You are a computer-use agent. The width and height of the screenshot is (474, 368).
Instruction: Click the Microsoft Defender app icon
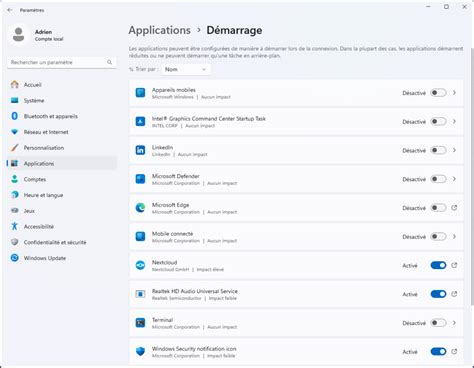pyautogui.click(x=140, y=179)
